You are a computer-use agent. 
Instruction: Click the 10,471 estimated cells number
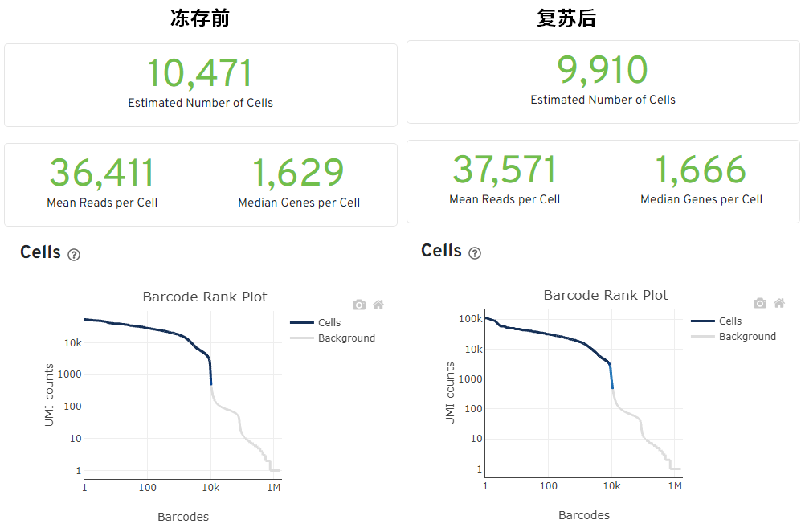(200, 74)
